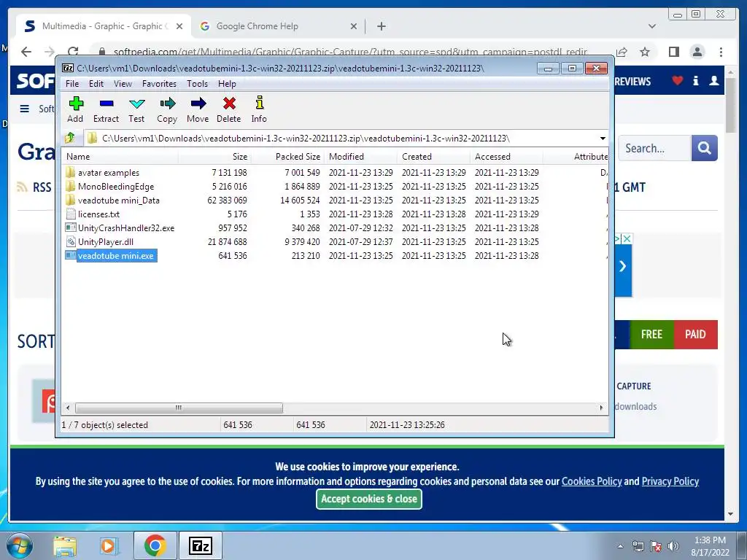This screenshot has height=560, width=747.
Task: Click the red Delete icon
Action: coord(228,109)
